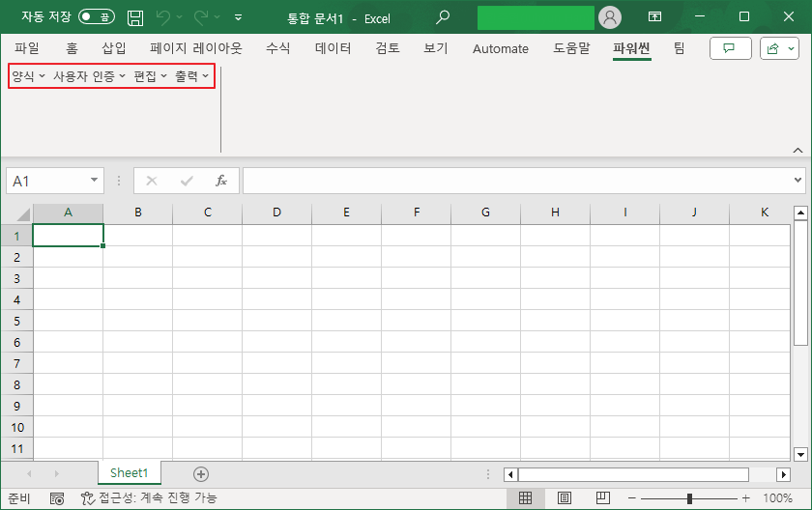Switch to Page Break Preview icon

point(603,498)
